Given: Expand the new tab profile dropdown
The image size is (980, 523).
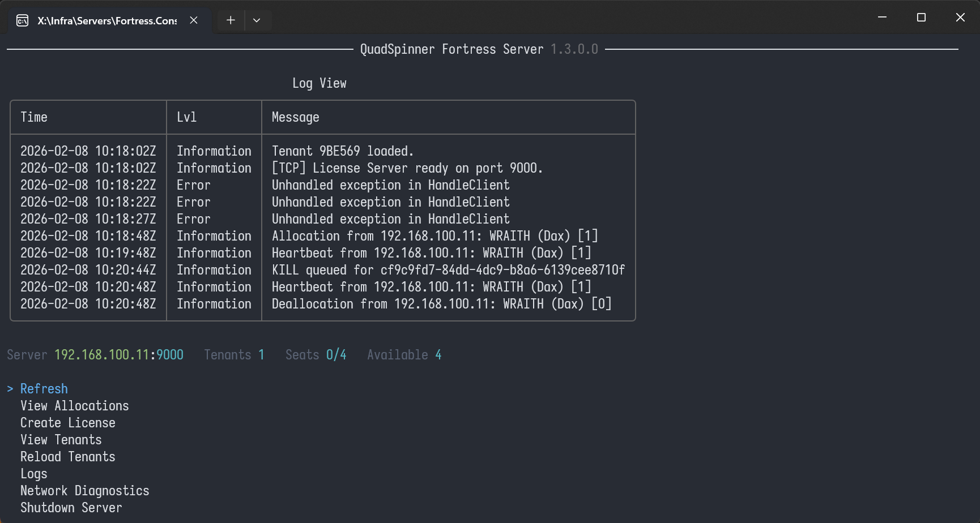Looking at the screenshot, I should point(257,20).
